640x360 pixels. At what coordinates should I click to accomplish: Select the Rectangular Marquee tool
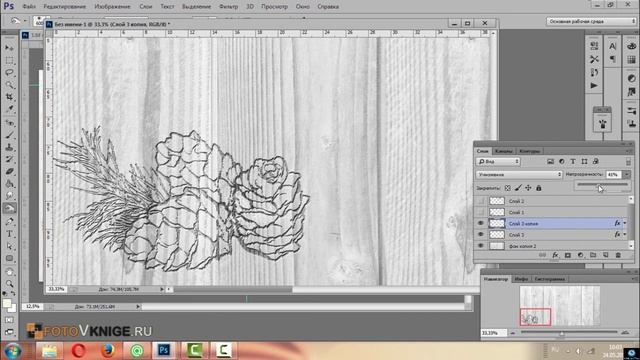[x=9, y=60]
